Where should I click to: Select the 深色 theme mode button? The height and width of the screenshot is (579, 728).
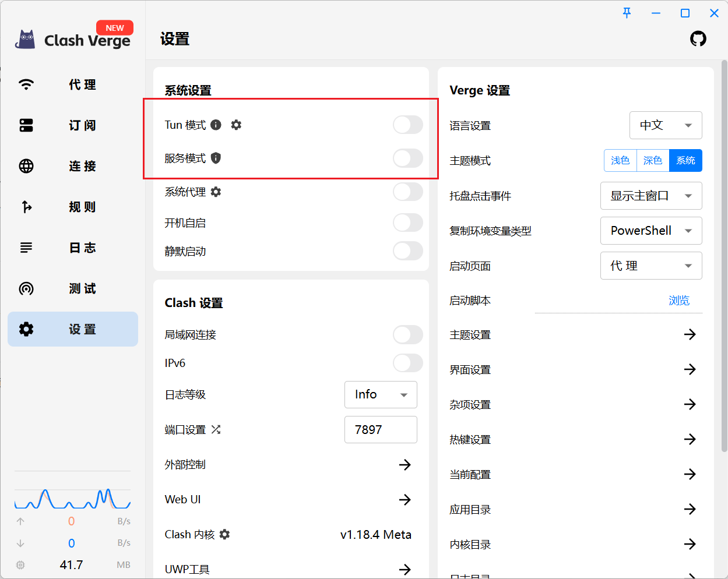click(x=652, y=160)
